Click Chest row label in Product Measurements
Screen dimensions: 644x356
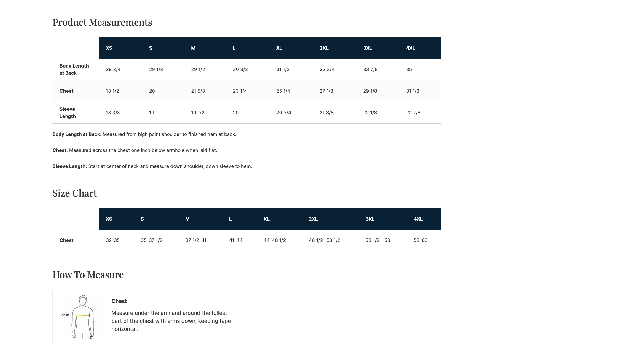pos(66,91)
